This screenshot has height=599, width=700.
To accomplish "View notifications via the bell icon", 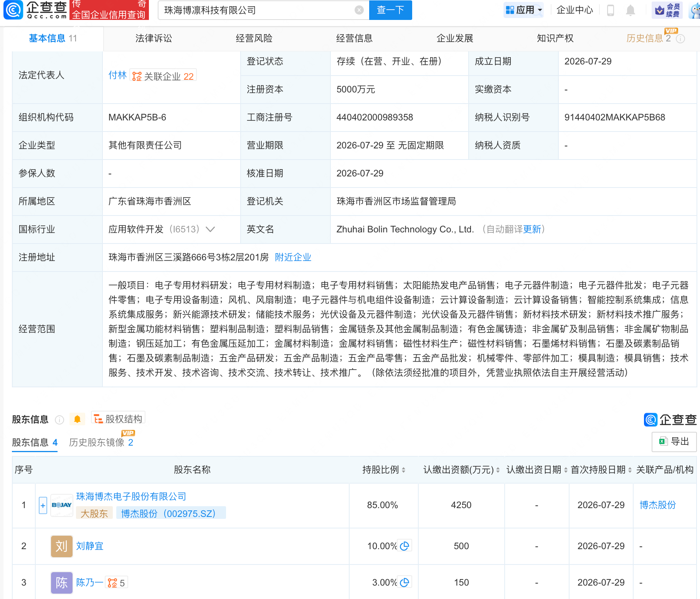I will pyautogui.click(x=630, y=10).
